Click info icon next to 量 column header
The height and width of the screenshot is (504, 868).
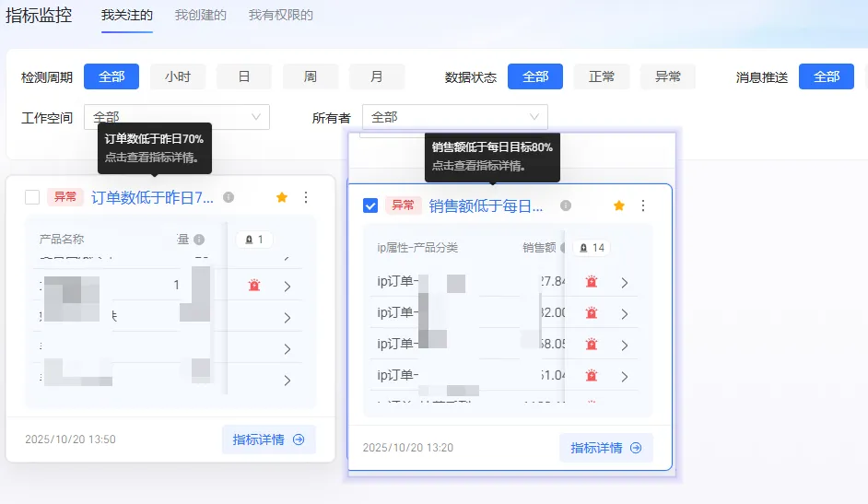click(x=199, y=239)
